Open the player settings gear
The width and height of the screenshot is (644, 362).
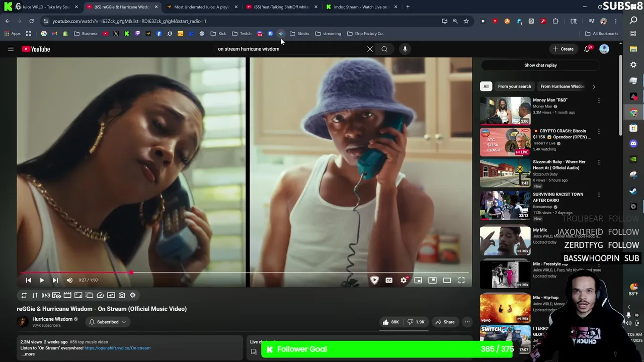click(x=404, y=280)
